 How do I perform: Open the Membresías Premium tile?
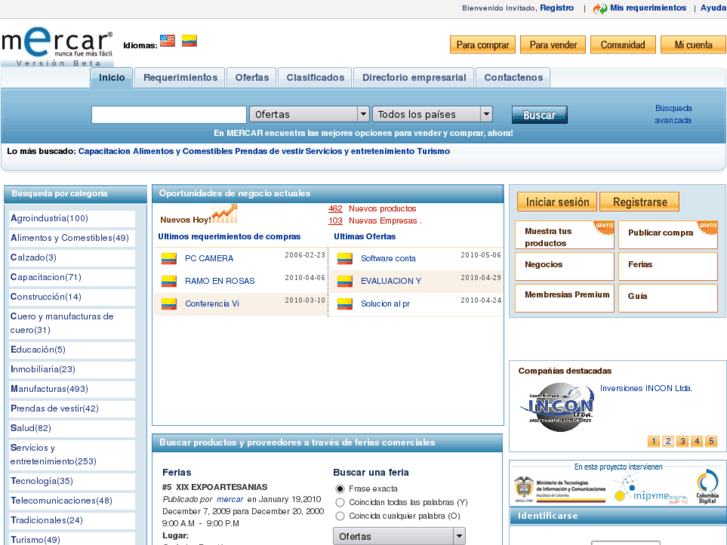[x=565, y=298]
